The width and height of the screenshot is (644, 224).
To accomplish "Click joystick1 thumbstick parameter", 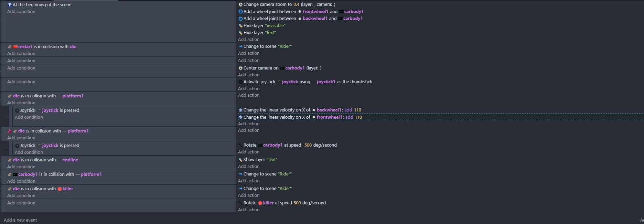I will coord(326,82).
